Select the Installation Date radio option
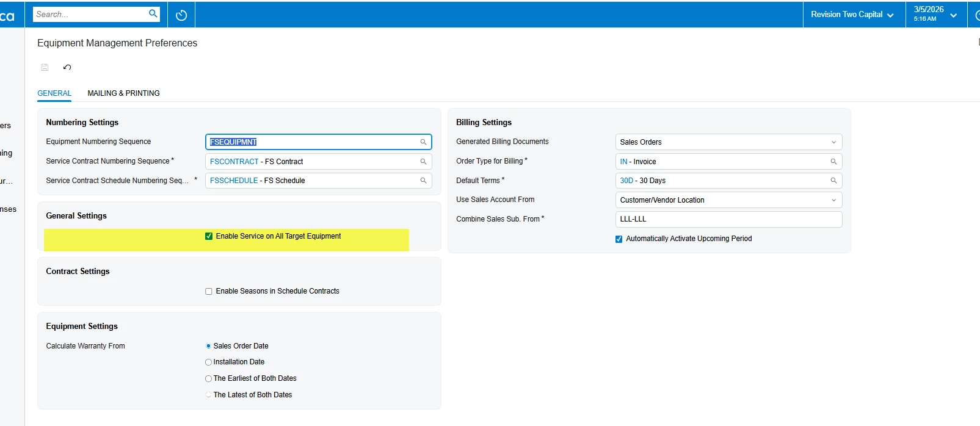The height and width of the screenshot is (426, 980). click(x=208, y=362)
